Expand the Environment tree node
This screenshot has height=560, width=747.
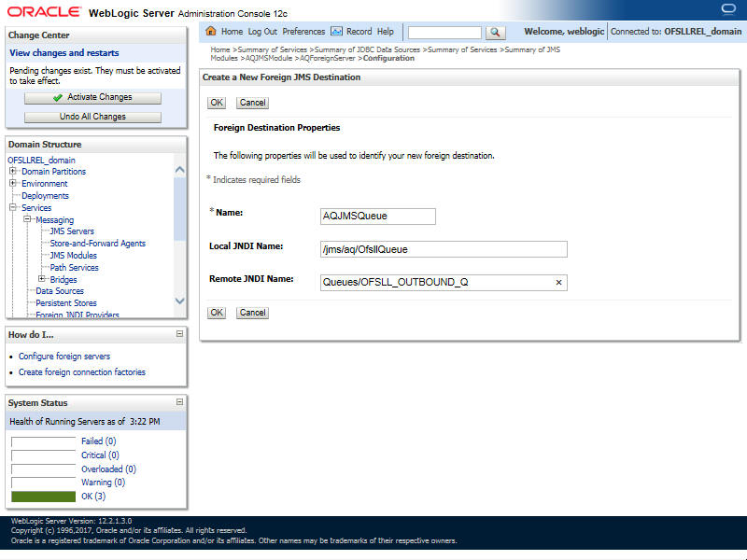(13, 183)
